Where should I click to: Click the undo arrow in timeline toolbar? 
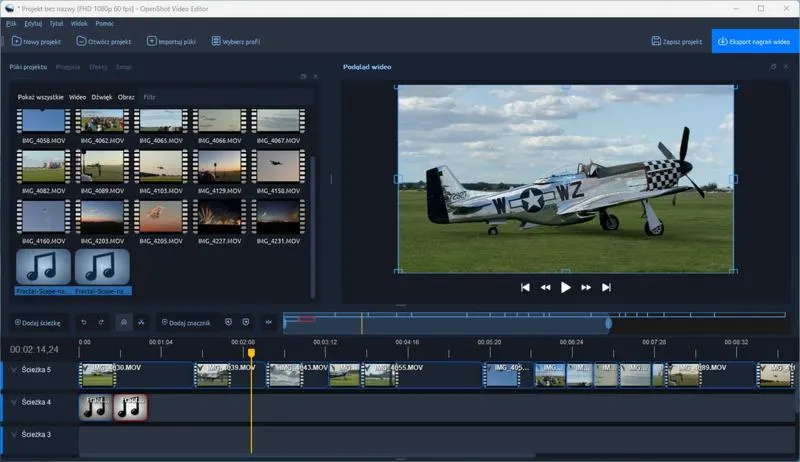click(x=84, y=322)
